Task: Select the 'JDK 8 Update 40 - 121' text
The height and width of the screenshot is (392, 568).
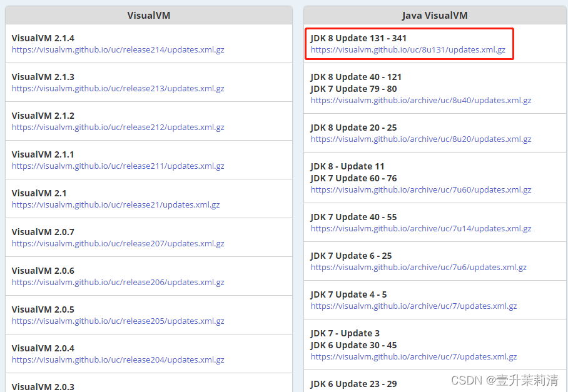Action: point(356,77)
